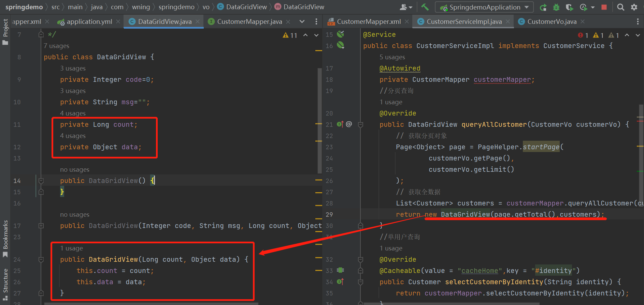Click the Build Project hammer icon
The height and width of the screenshot is (305, 644).
[x=425, y=7]
